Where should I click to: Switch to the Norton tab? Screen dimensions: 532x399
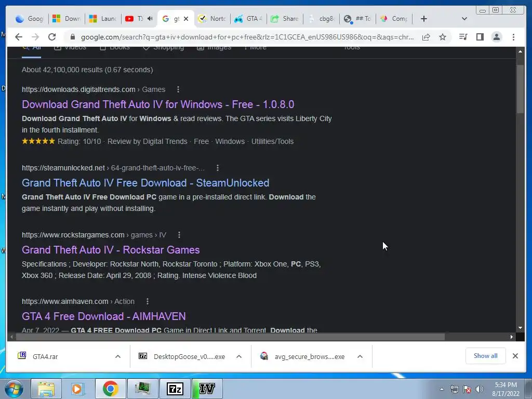(x=212, y=19)
